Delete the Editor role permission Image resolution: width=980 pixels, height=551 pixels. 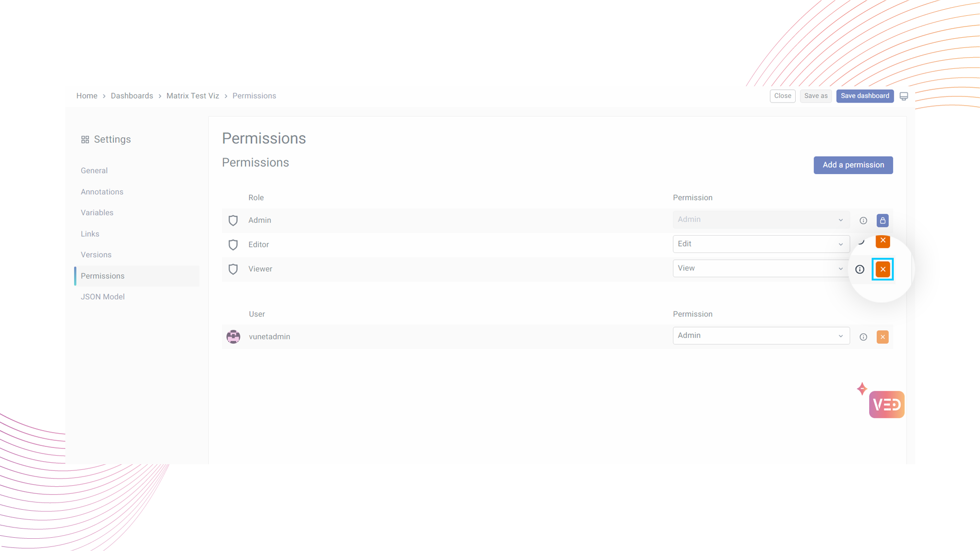[x=883, y=241]
